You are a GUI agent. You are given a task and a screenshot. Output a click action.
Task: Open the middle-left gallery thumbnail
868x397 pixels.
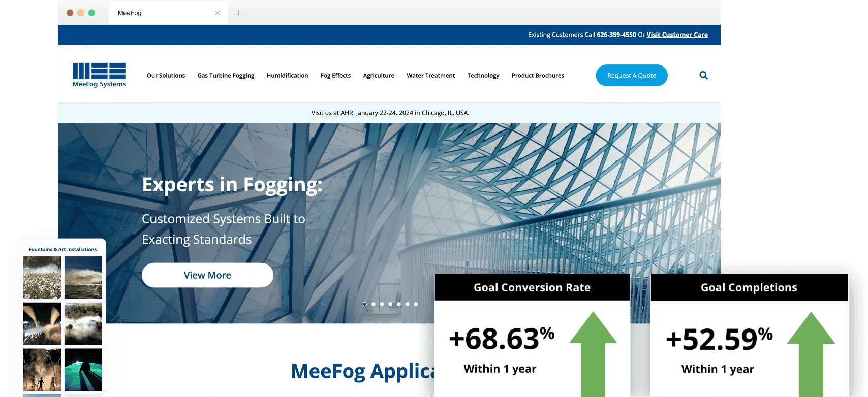tap(42, 324)
